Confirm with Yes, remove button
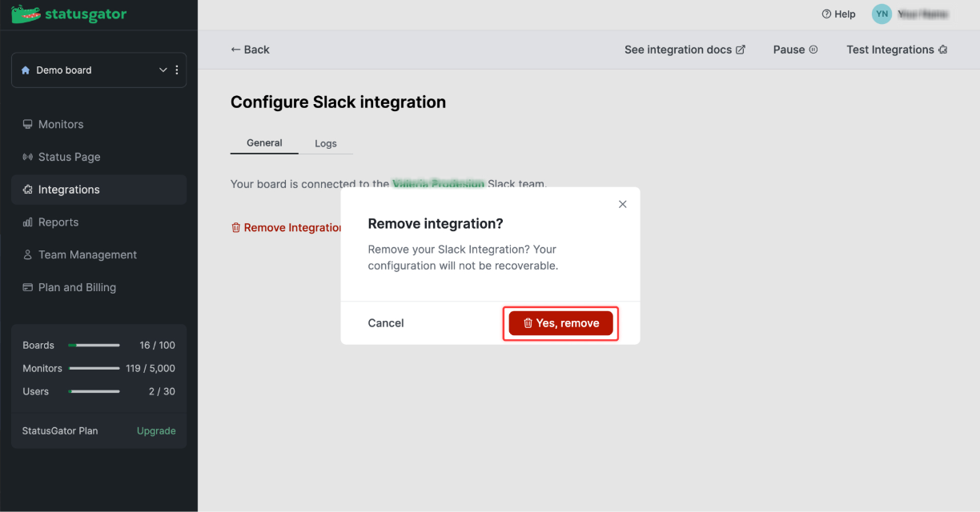Screen dimensions: 980x512 coord(560,323)
